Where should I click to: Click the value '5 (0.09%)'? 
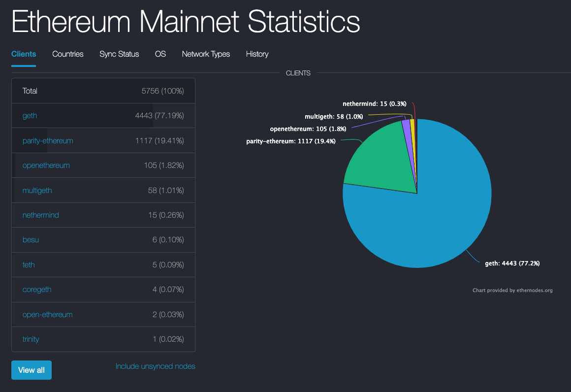click(168, 265)
